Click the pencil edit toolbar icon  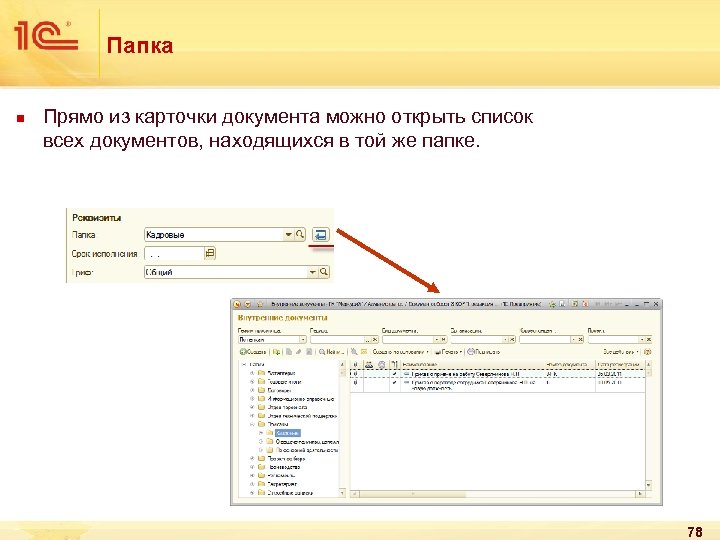299,352
